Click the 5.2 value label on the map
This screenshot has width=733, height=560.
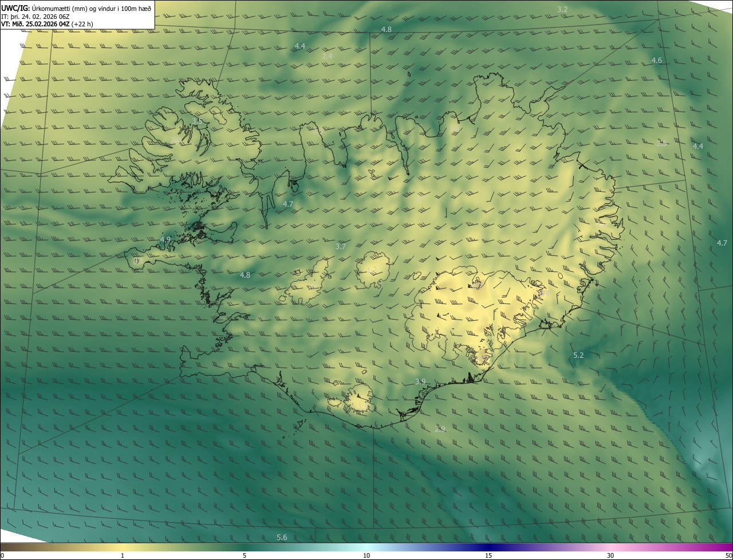pyautogui.click(x=578, y=355)
